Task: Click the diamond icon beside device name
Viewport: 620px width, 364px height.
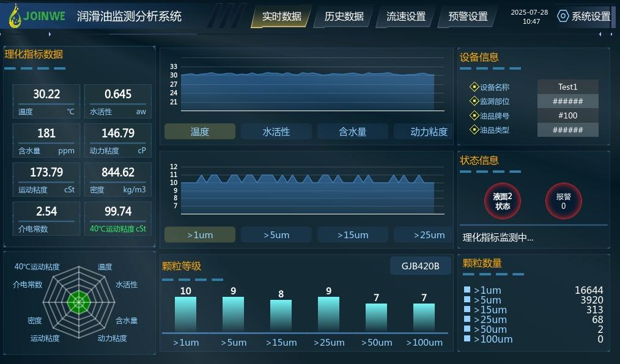Action: pos(474,87)
